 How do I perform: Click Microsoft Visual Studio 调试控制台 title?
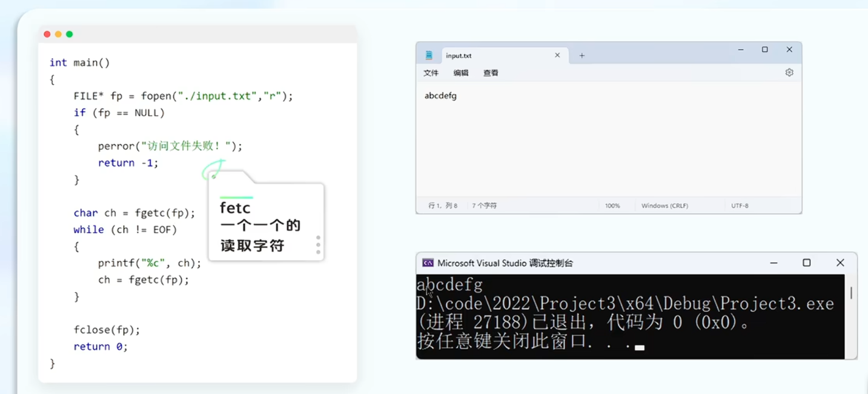pos(505,263)
